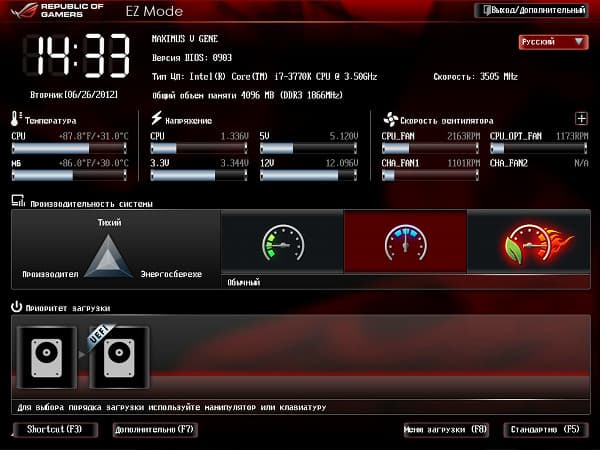Click the MAXIMUS V GENE model text
The width and height of the screenshot is (600, 450).
point(185,39)
